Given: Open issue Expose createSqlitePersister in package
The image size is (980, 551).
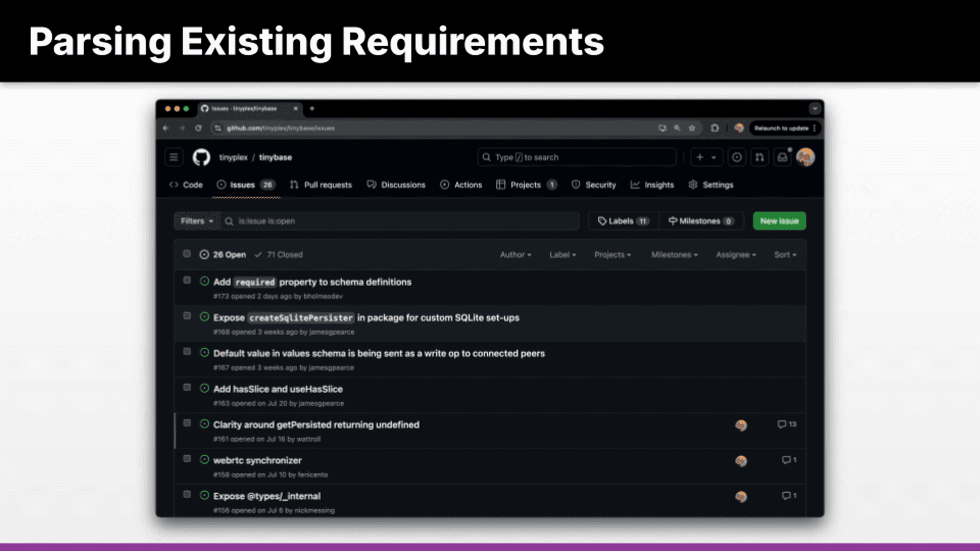Looking at the screenshot, I should (366, 317).
